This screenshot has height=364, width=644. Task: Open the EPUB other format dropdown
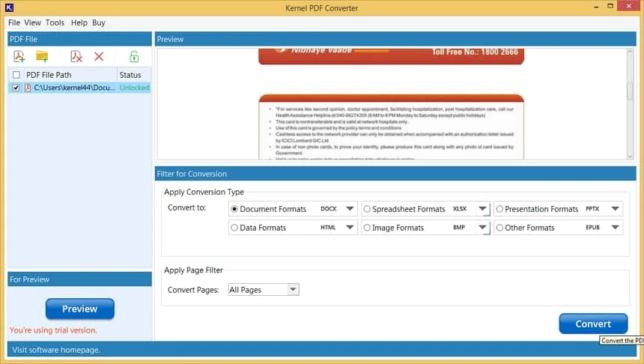tap(615, 227)
